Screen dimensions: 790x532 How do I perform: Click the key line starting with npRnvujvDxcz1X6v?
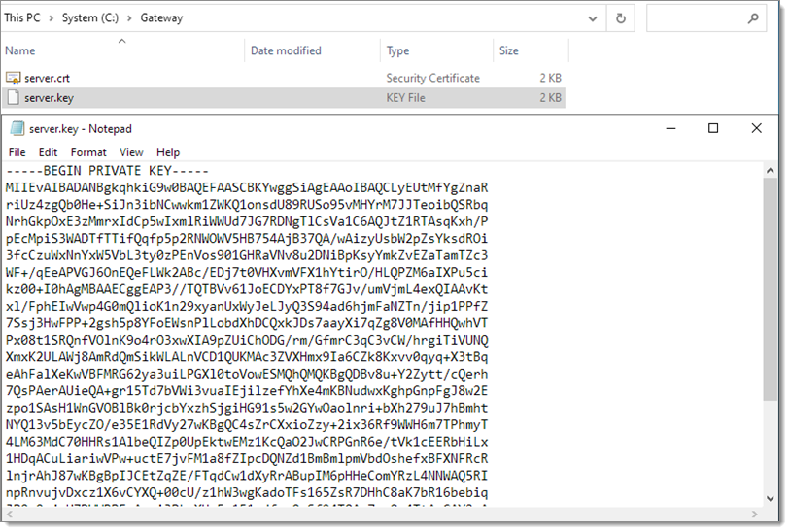tap(247, 493)
